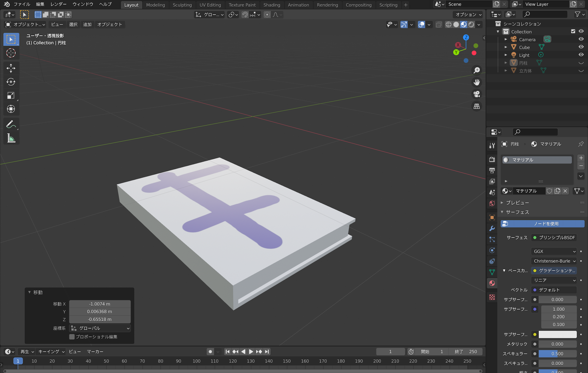Select the Rotate tool
The width and height of the screenshot is (588, 373).
pyautogui.click(x=11, y=82)
